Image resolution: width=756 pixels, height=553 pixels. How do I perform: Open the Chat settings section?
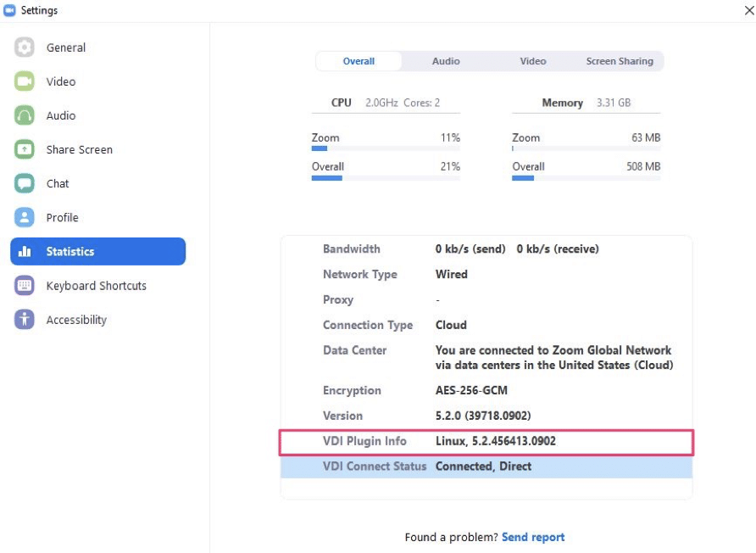pyautogui.click(x=97, y=183)
